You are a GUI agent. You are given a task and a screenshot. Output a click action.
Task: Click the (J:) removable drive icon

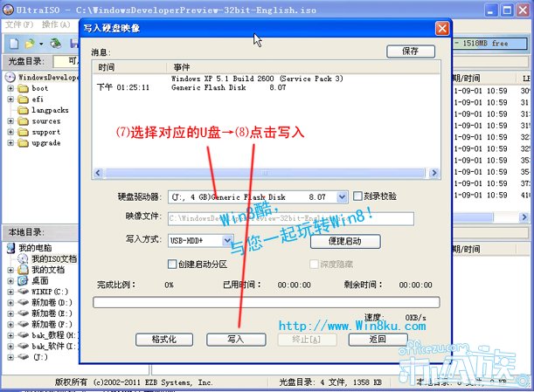pos(23,357)
